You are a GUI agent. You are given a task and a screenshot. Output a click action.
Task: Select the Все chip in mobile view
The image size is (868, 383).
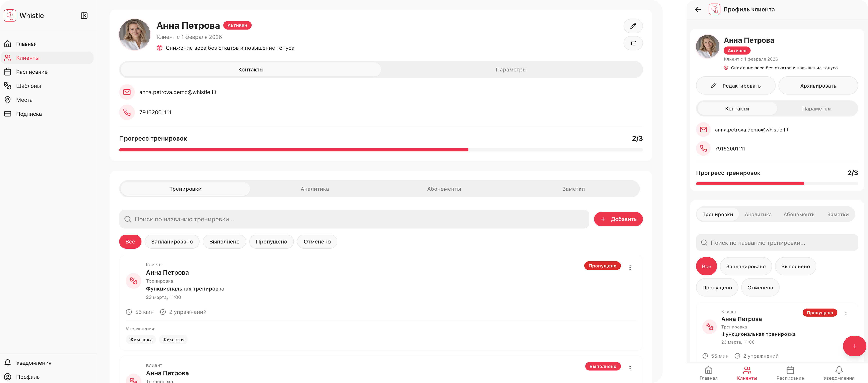pos(706,266)
